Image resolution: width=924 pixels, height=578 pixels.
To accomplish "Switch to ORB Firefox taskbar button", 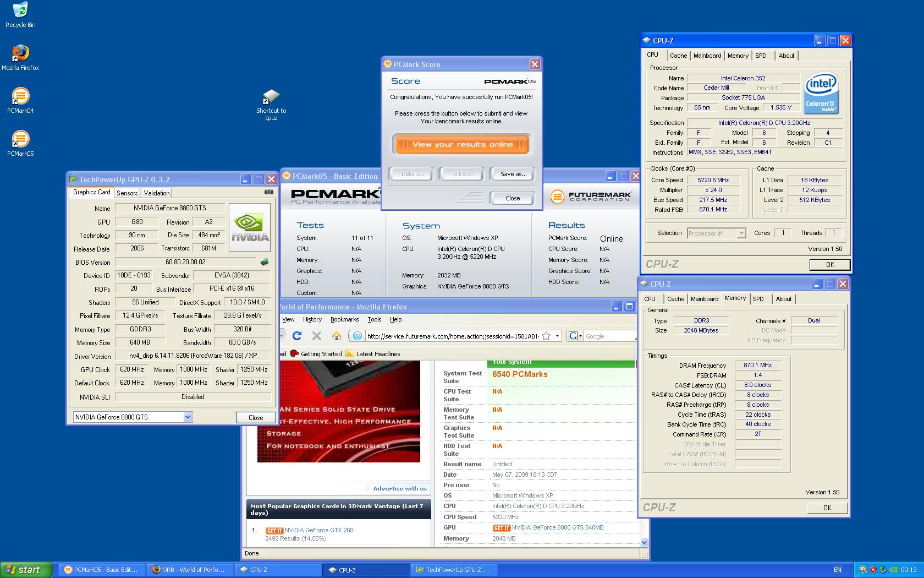I will [190, 570].
